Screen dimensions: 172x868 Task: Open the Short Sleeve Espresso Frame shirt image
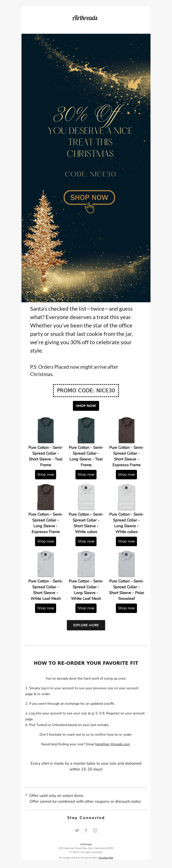pyautogui.click(x=126, y=430)
